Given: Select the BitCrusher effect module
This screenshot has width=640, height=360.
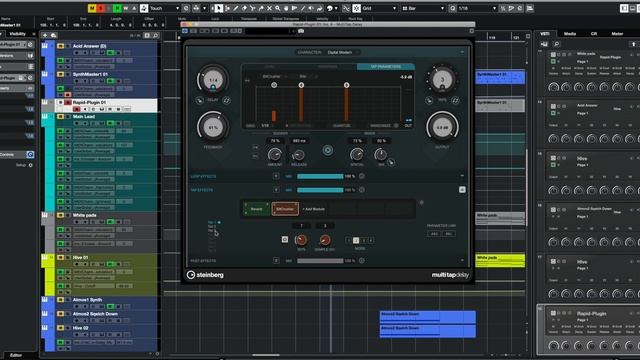Looking at the screenshot, I should pos(285,209).
